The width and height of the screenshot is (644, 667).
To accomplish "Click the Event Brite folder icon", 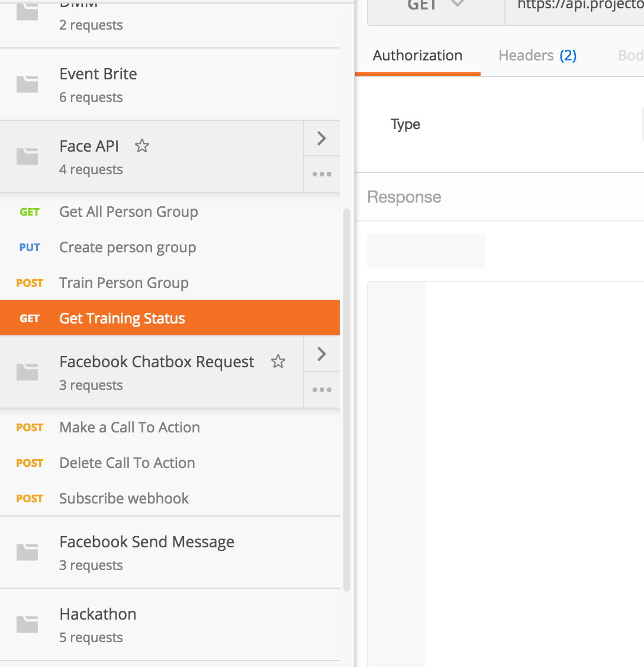I will (27, 84).
